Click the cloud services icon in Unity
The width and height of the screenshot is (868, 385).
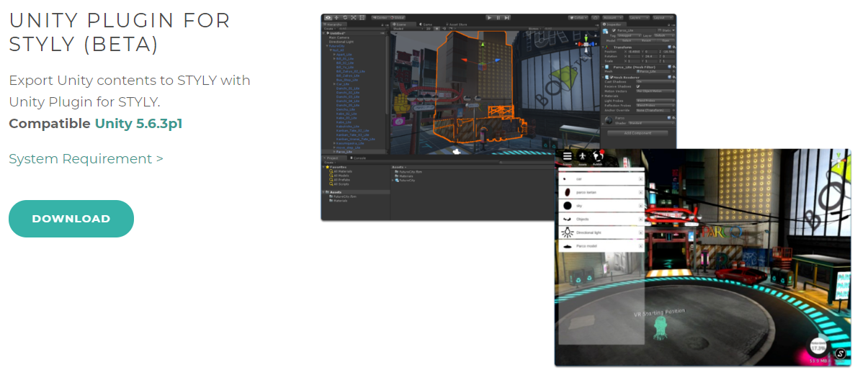[x=596, y=17]
